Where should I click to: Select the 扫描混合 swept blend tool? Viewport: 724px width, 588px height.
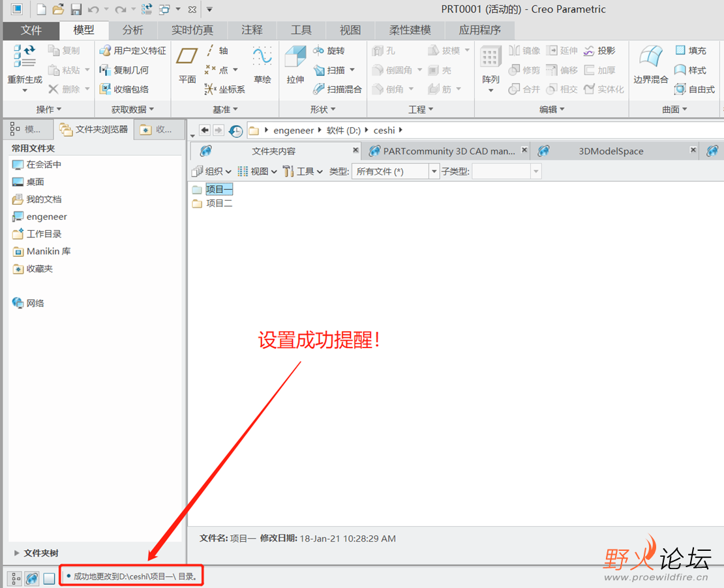[x=337, y=89]
